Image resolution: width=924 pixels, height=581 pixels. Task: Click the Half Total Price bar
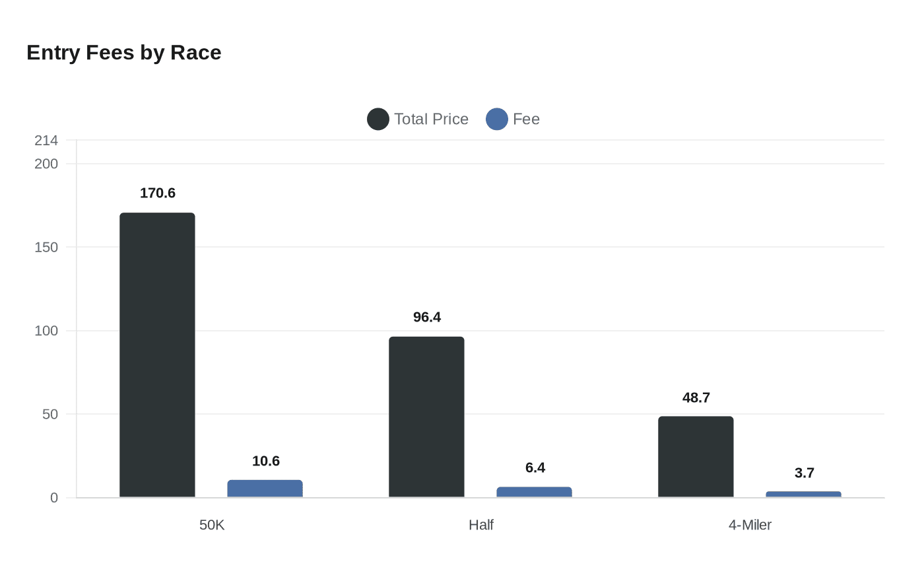pos(426,417)
